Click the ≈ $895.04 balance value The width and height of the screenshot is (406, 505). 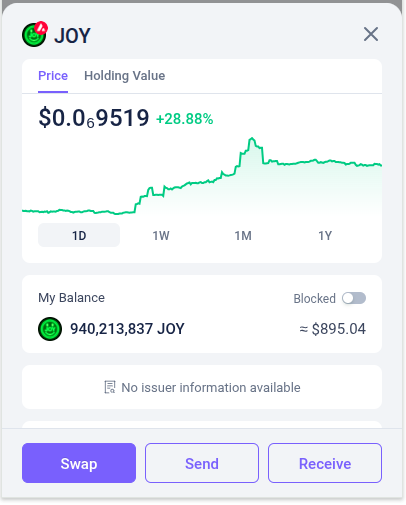(x=333, y=329)
